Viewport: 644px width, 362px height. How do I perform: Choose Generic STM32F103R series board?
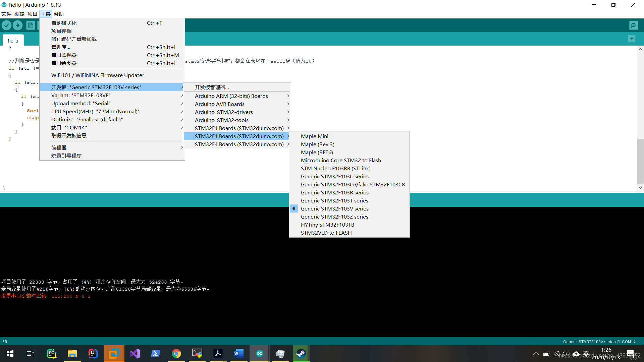click(349, 192)
